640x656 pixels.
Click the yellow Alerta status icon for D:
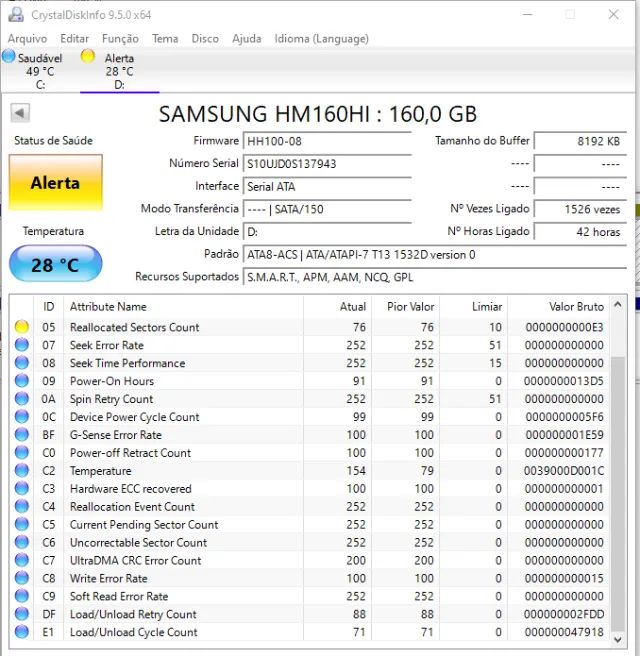tap(87, 56)
